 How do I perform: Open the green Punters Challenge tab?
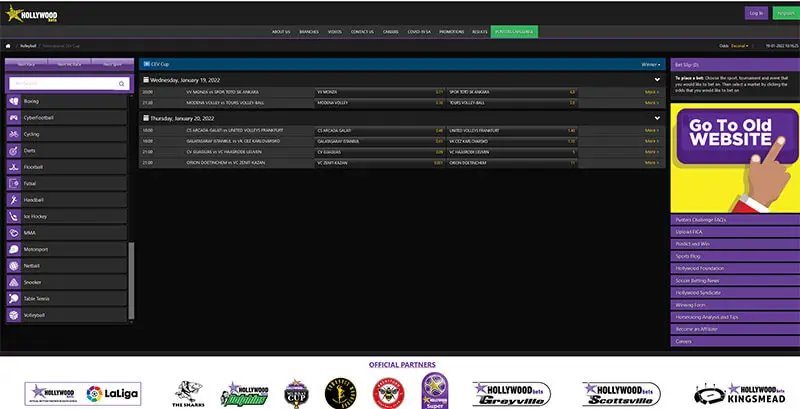pos(514,32)
